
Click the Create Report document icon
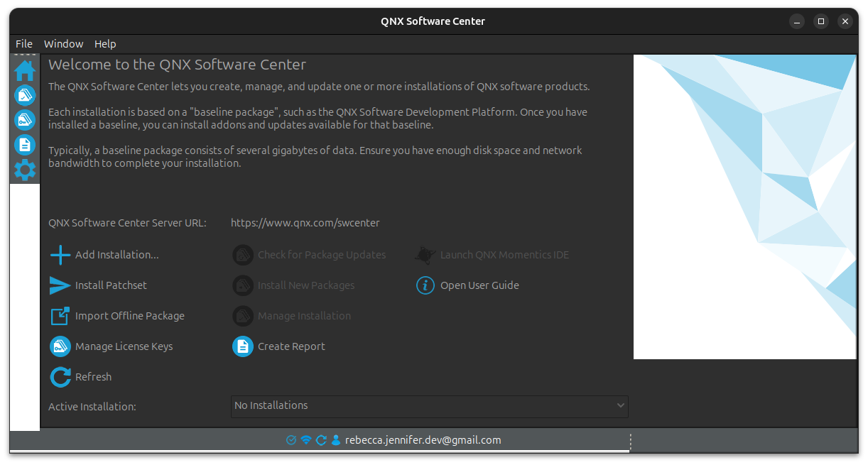(243, 346)
